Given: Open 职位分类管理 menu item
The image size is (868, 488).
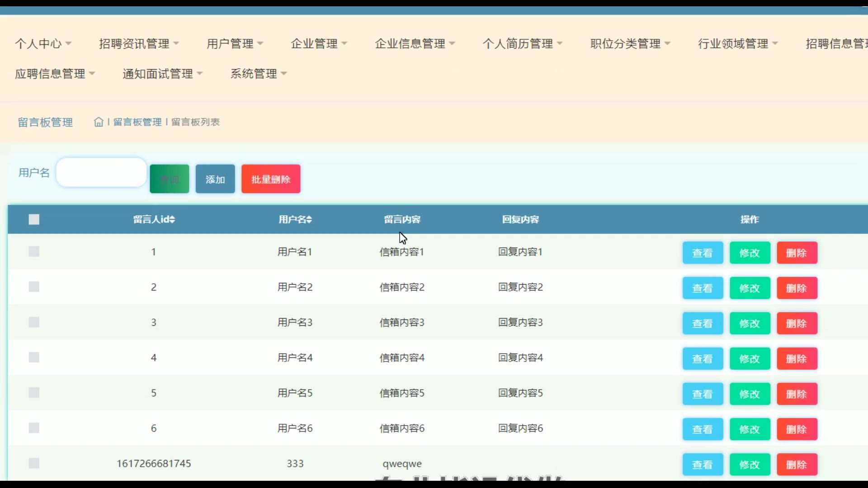Looking at the screenshot, I should [630, 44].
